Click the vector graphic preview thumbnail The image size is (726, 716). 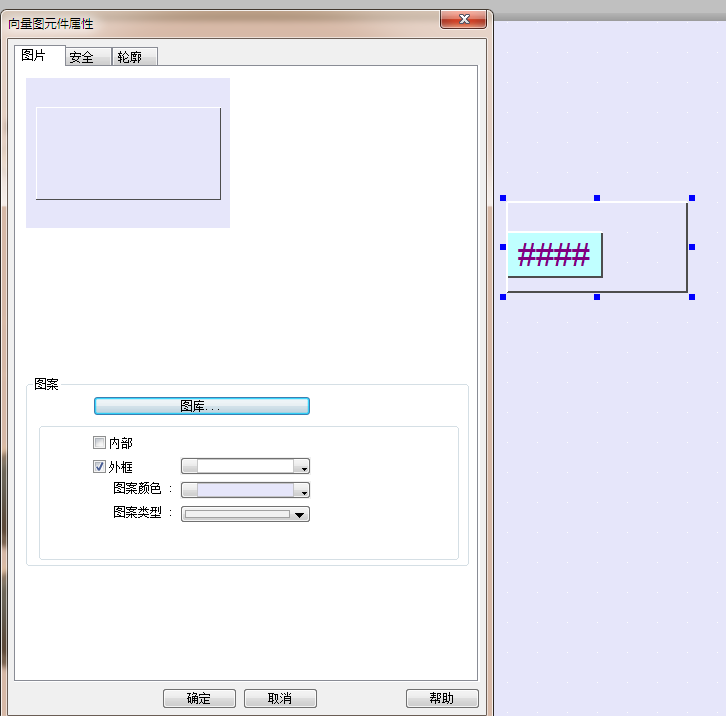click(x=128, y=153)
